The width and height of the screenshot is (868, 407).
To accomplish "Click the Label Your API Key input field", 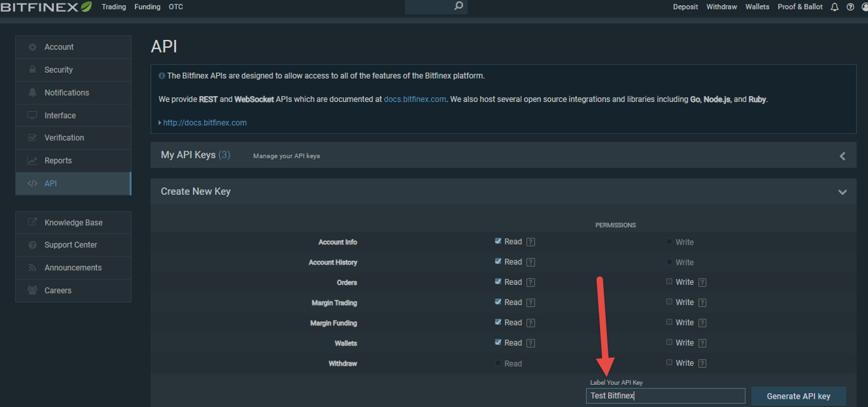I will tap(665, 396).
